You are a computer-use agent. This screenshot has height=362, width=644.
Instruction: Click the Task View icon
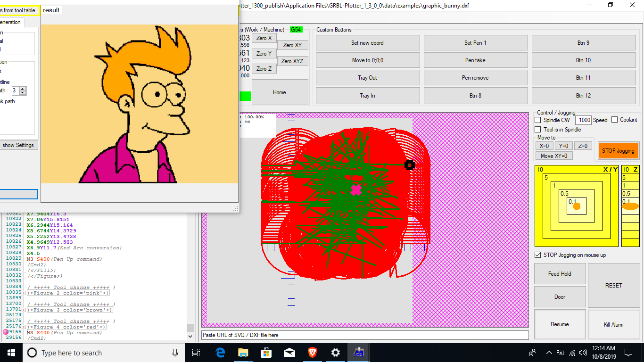[x=197, y=353]
